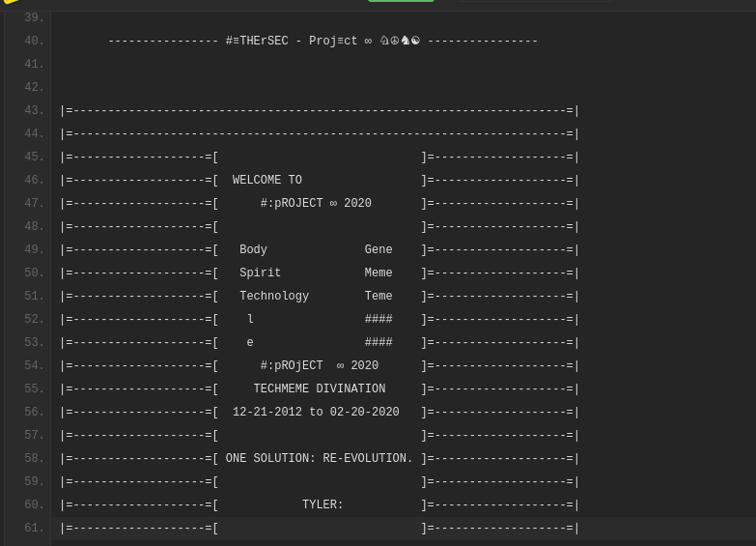Click the lone 'e' on line 53
This screenshot has width=756, height=546.
click(x=250, y=342)
